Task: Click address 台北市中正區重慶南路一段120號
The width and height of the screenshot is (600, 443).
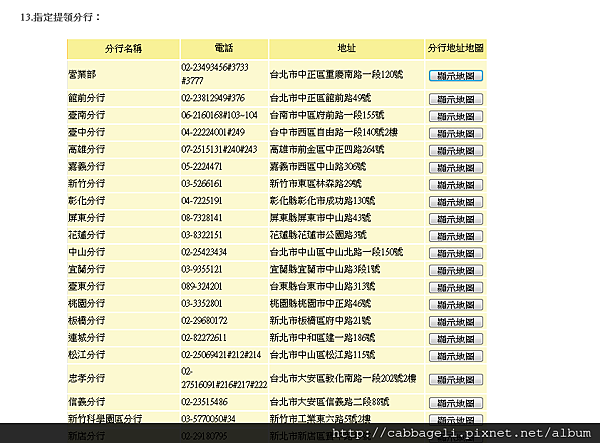Action: click(x=336, y=75)
